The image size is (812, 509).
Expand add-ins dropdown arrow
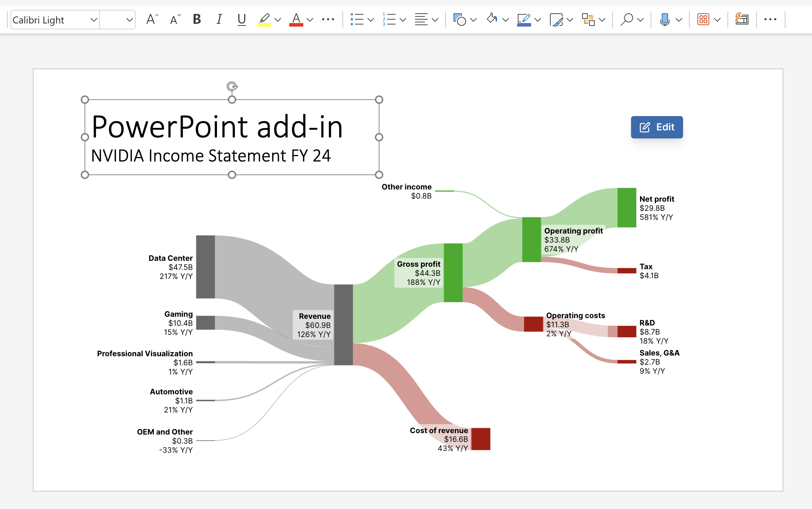(718, 20)
